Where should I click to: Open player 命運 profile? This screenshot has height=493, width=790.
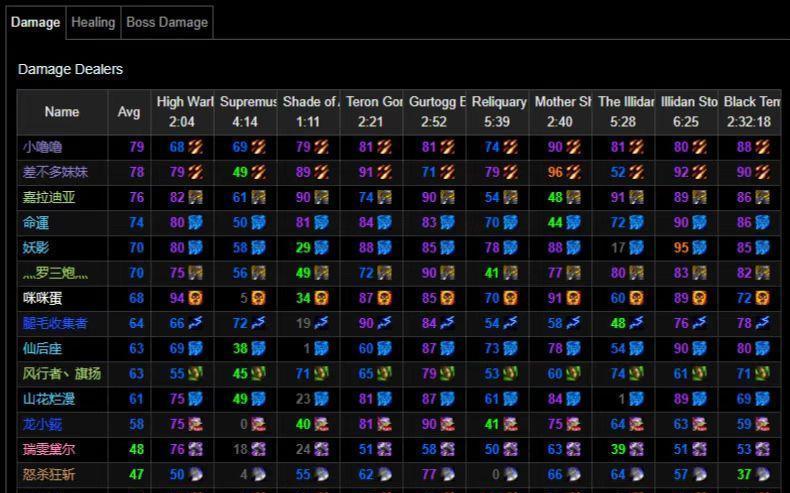coord(36,223)
